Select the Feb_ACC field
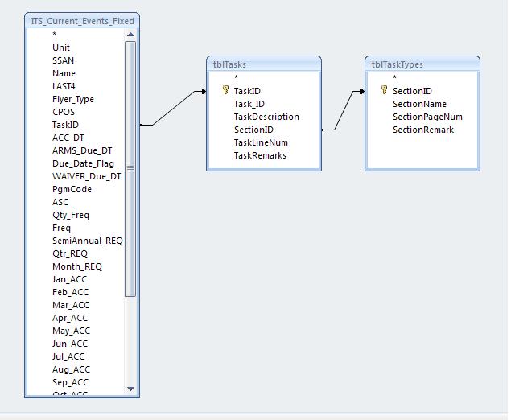Image resolution: width=515 pixels, height=420 pixels. (70, 292)
